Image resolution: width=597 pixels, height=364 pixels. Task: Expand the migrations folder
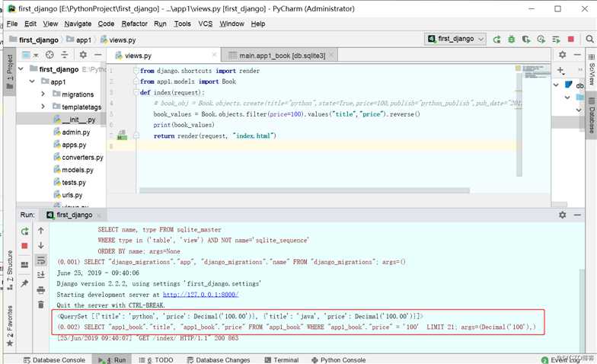click(43, 94)
